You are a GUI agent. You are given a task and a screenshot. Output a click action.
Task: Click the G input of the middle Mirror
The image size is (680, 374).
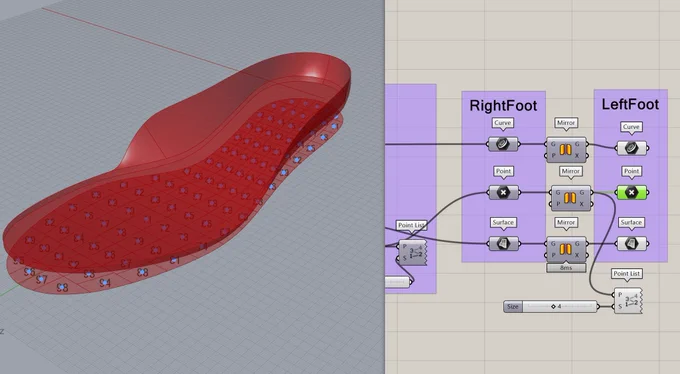tap(558, 192)
